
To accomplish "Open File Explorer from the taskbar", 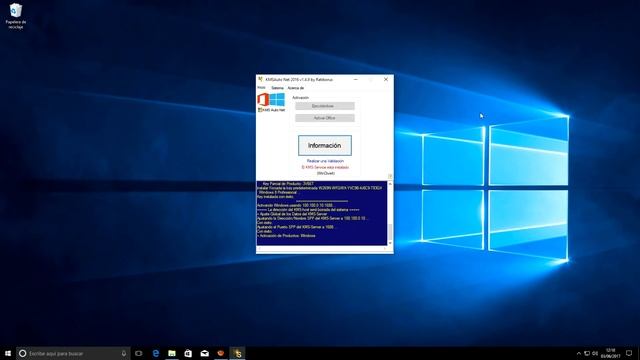I will tap(172, 353).
